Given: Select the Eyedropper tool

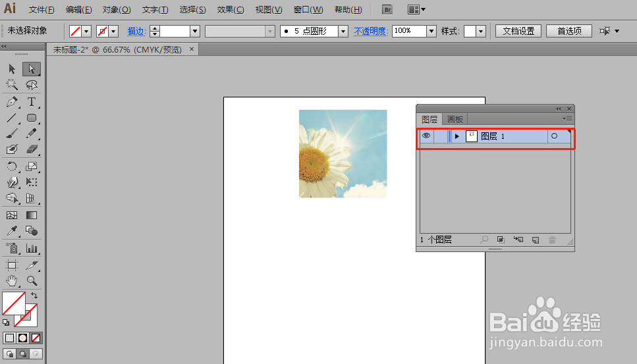Looking at the screenshot, I should point(12,231).
